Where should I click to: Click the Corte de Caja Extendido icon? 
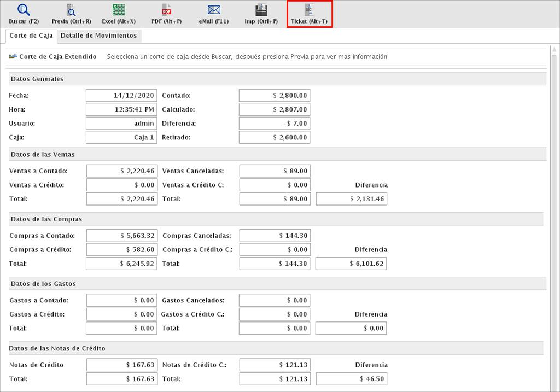click(x=13, y=56)
